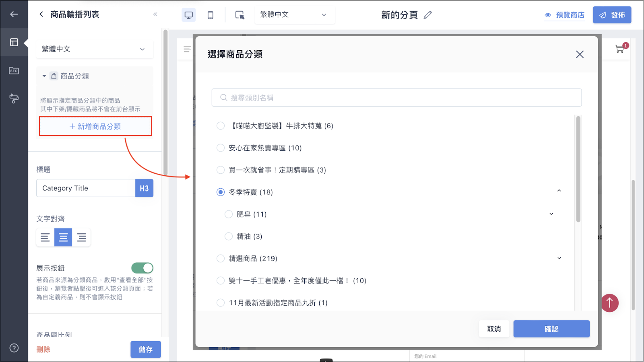
Task: Select 肥皂 (11) subcategory radio
Action: coord(229,214)
